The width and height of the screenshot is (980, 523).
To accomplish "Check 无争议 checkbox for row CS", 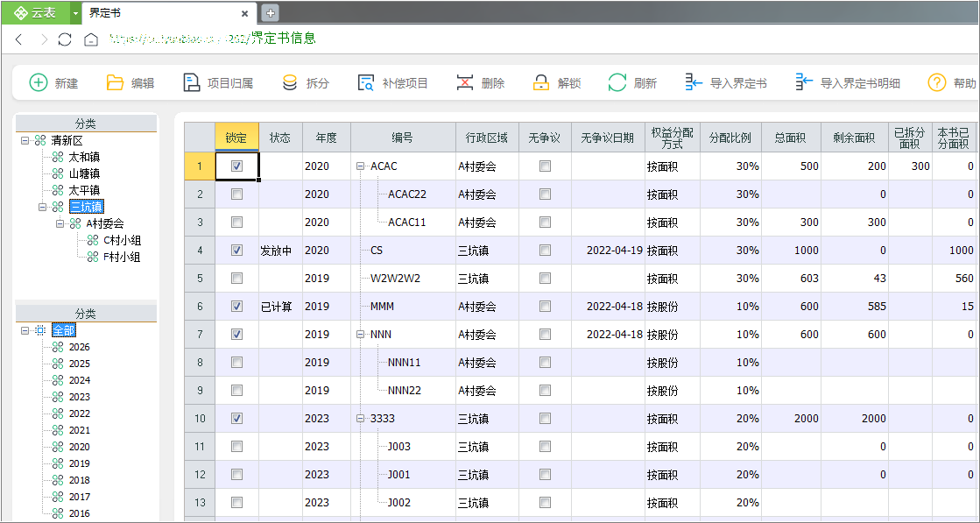I will (x=546, y=250).
